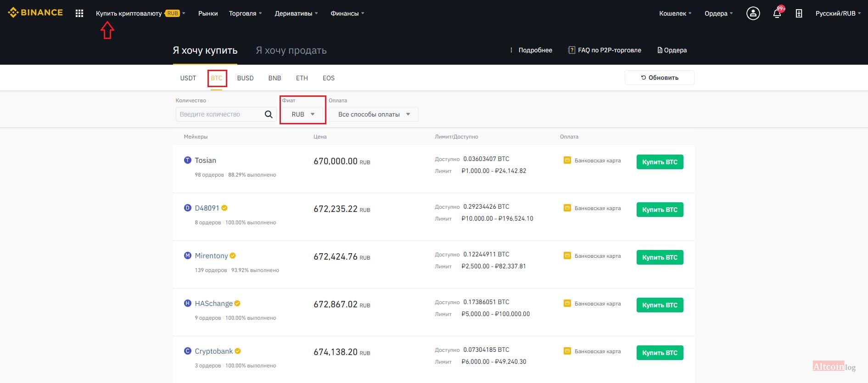Click the 'Введите количество' input field
The image size is (868, 383).
(220, 114)
